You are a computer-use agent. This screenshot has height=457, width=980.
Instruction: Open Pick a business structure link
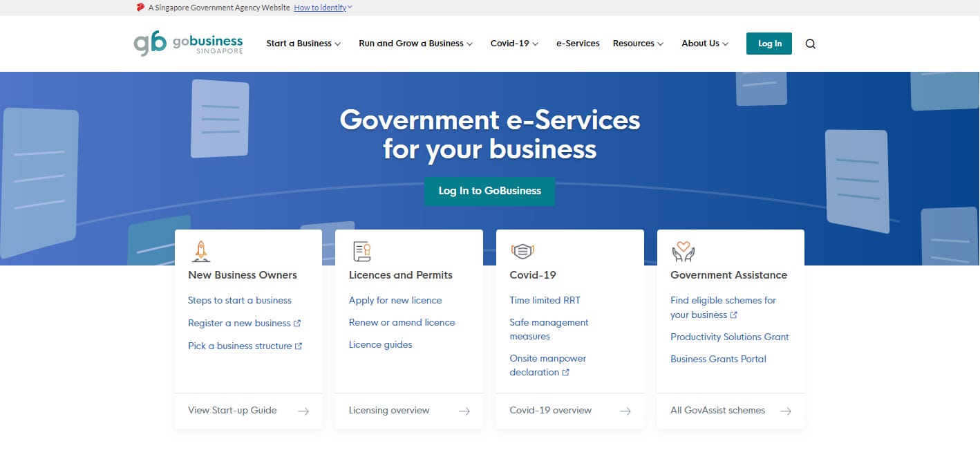tap(240, 346)
